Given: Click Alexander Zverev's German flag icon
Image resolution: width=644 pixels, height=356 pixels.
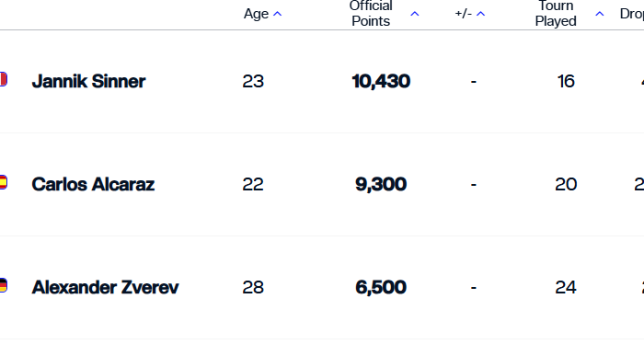Looking at the screenshot, I should (4, 285).
